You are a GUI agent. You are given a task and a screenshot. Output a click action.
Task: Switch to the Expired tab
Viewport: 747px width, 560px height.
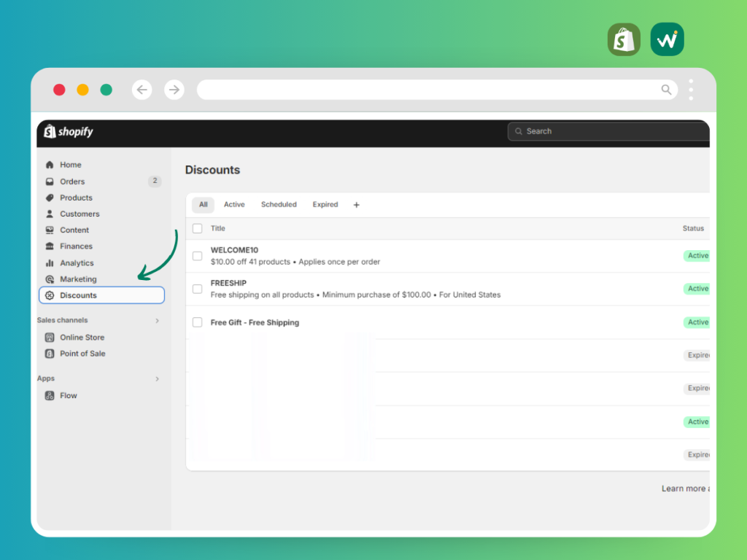click(325, 205)
